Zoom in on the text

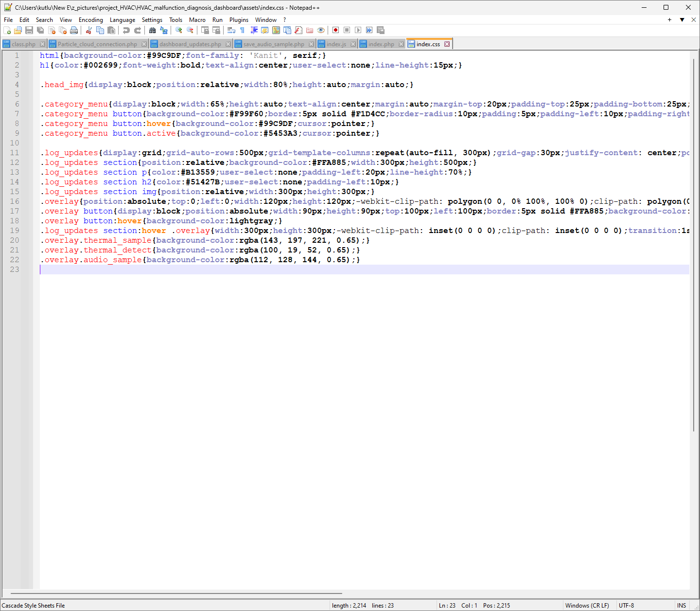click(178, 30)
